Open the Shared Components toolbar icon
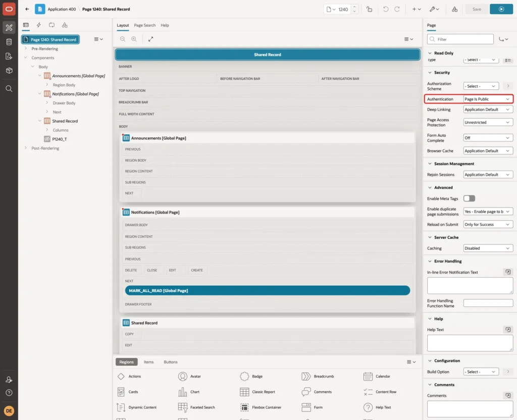Image resolution: width=517 pixels, height=420 pixels. click(x=455, y=9)
